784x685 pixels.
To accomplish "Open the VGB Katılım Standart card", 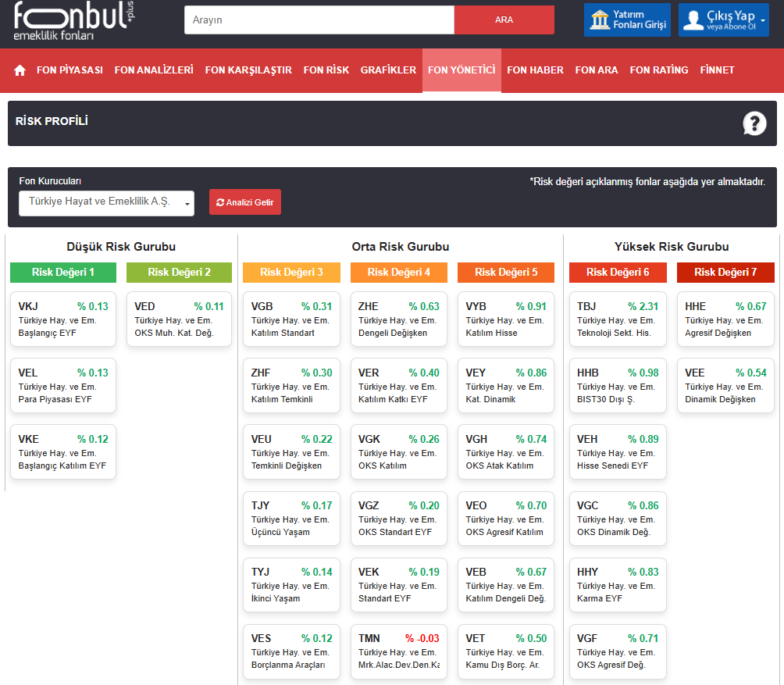I will point(291,319).
